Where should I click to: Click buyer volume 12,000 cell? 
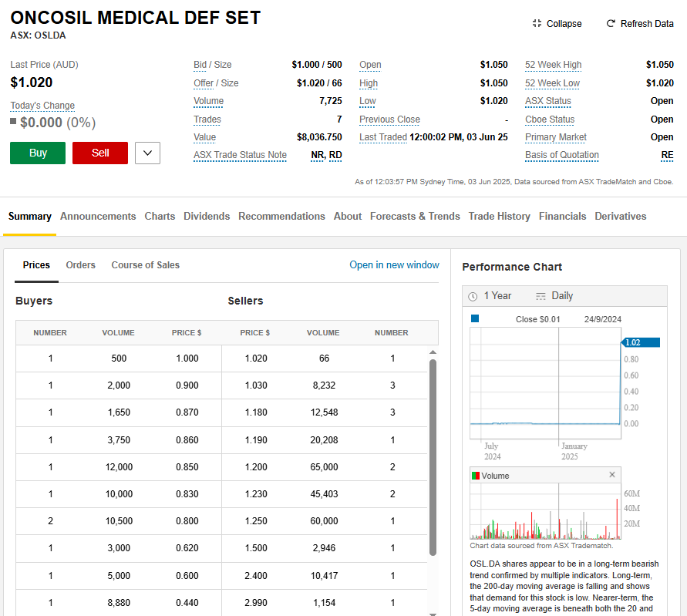click(119, 467)
